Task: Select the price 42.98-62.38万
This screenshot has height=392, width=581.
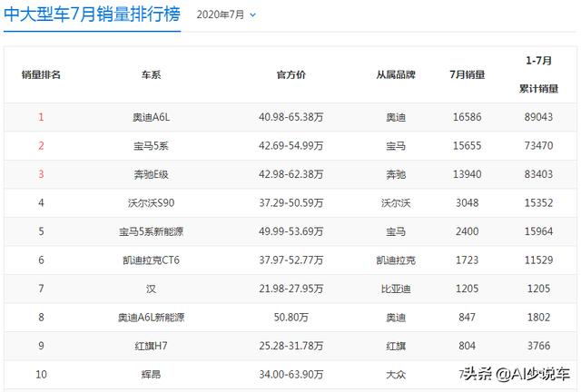Action: [x=290, y=174]
